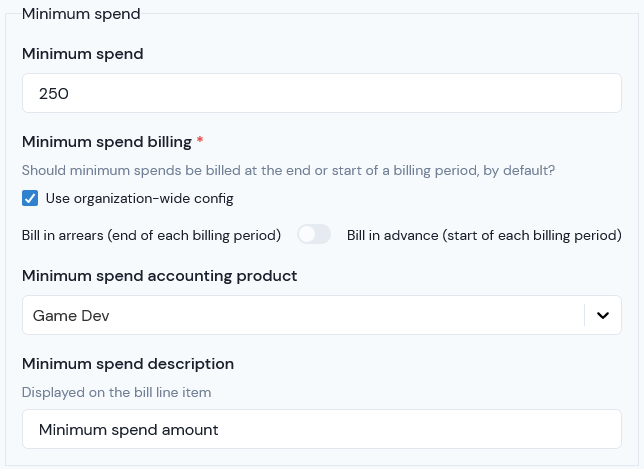644x469 pixels.
Task: Uncheck Use organization-wide config checkbox
Action: coord(30,198)
